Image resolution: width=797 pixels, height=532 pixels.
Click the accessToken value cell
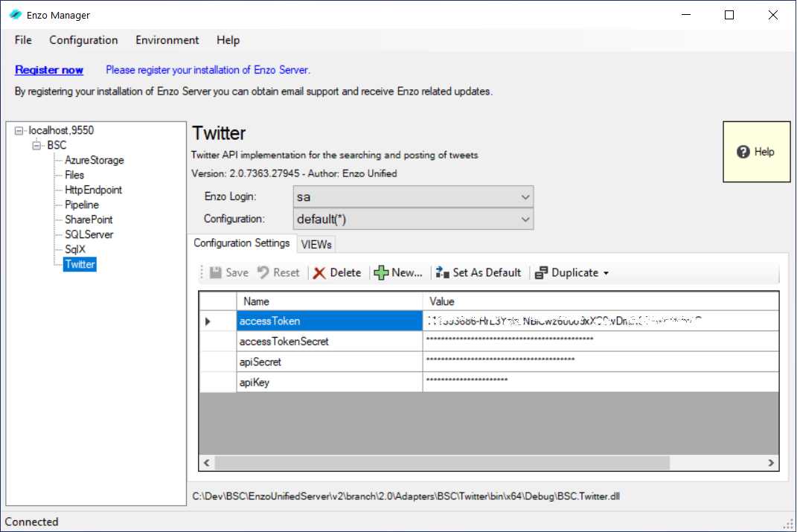pyautogui.click(x=601, y=321)
